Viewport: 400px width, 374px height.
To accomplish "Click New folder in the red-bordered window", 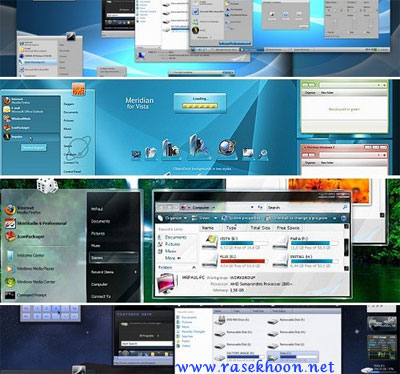I will click(x=327, y=163).
